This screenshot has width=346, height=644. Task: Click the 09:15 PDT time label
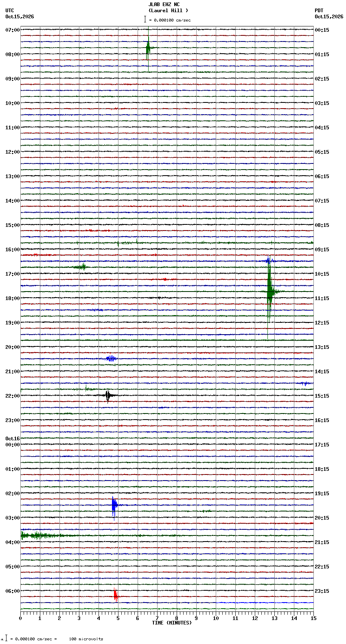(322, 250)
